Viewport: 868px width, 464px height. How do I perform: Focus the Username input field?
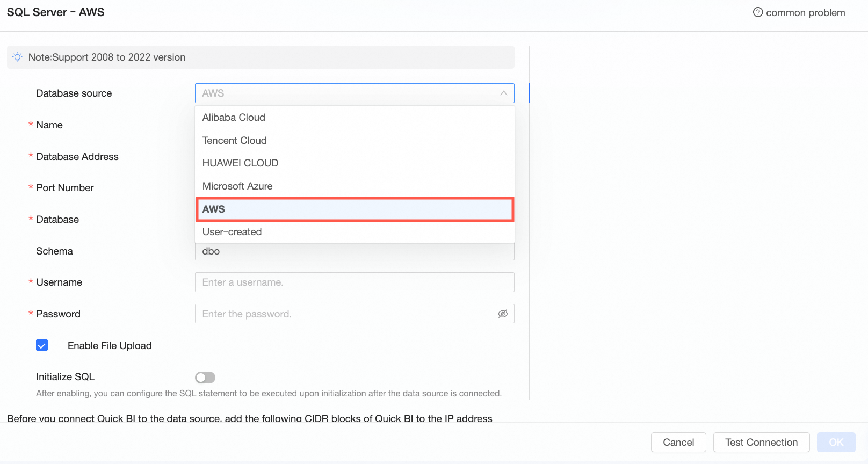tap(355, 282)
